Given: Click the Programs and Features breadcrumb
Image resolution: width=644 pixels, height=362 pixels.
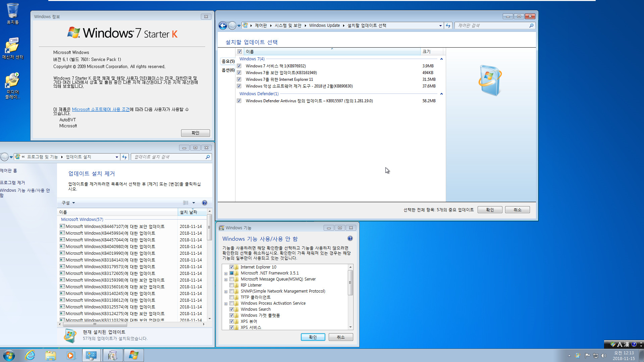Looking at the screenshot, I should (x=43, y=157).
